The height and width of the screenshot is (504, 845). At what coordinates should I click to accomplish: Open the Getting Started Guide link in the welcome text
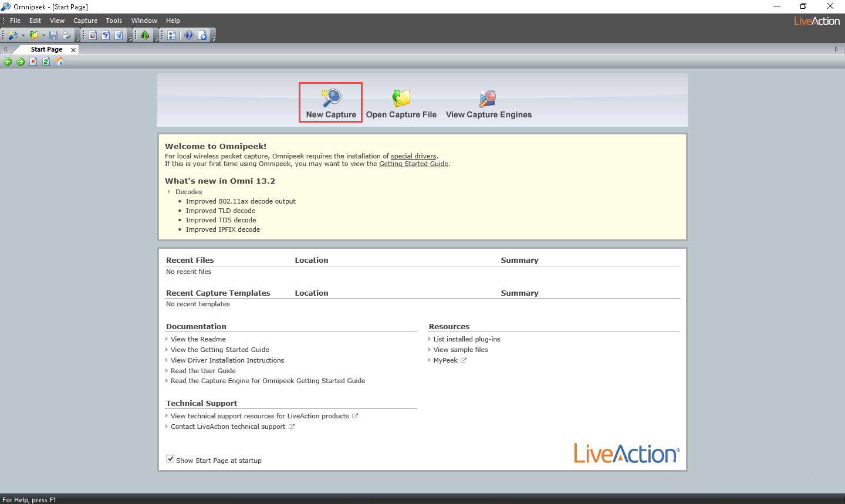tap(414, 164)
